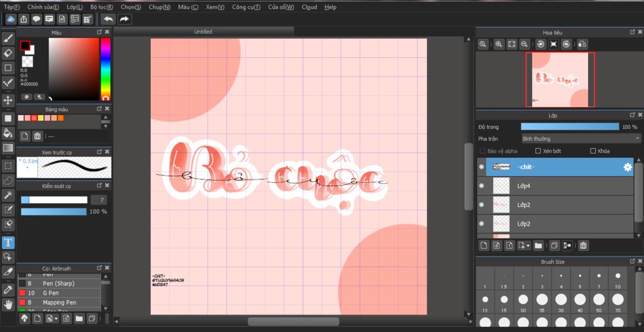Pick the Bucket fill tool
The width and height of the screenshot is (644, 332).
pyautogui.click(x=8, y=133)
